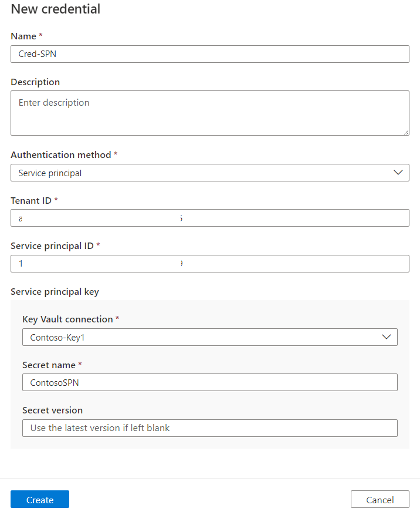The height and width of the screenshot is (515, 420).
Task: Click the Secret version input field
Action: point(209,428)
